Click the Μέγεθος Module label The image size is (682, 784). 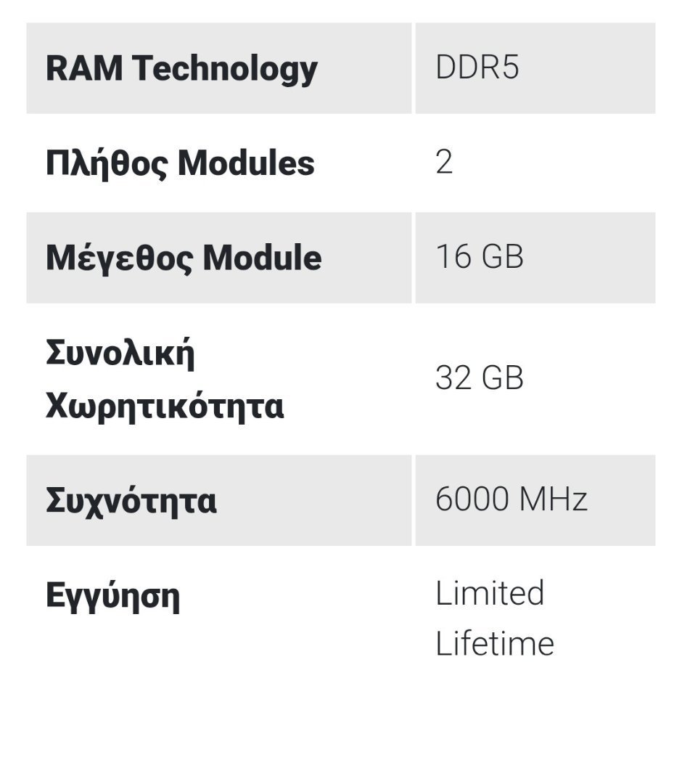(x=184, y=258)
